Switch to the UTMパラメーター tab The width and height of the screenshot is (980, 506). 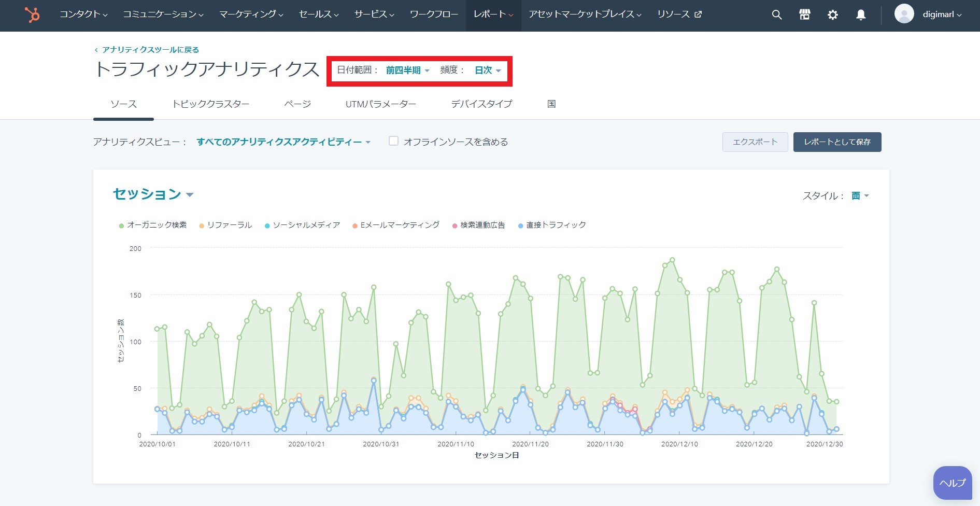point(381,104)
